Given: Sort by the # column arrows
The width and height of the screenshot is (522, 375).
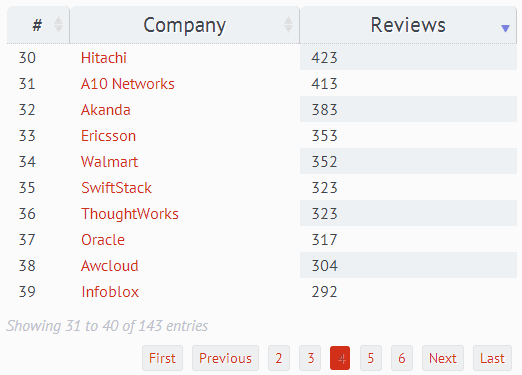Looking at the screenshot, I should pyautogui.click(x=58, y=25).
